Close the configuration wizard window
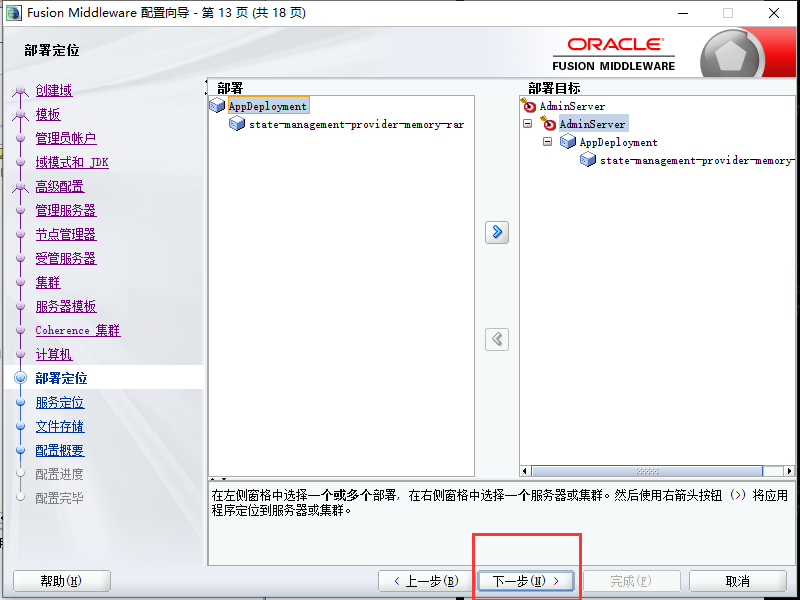 tap(773, 13)
